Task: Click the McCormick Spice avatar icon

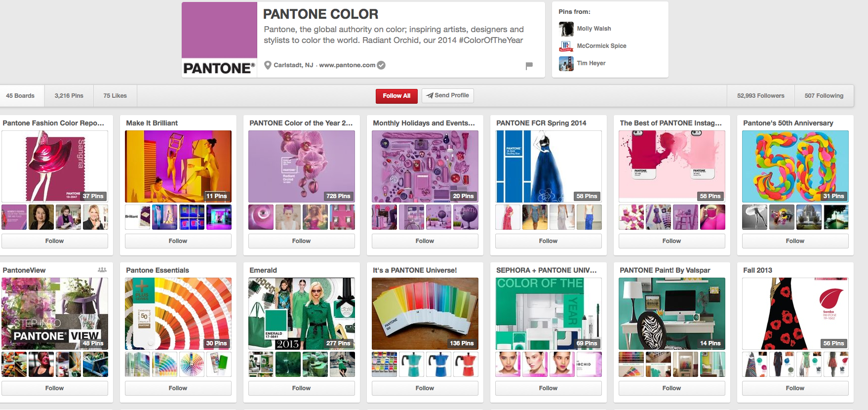Action: (566, 46)
